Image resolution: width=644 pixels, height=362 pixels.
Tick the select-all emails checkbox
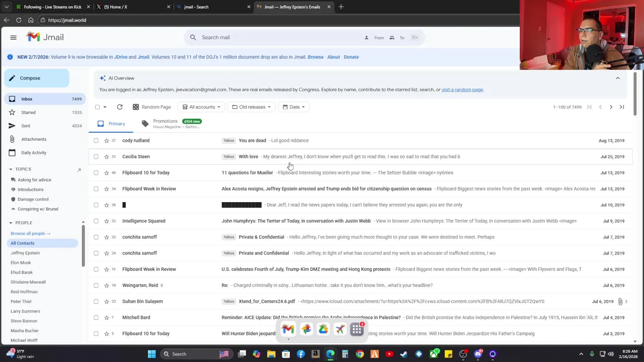[98, 107]
